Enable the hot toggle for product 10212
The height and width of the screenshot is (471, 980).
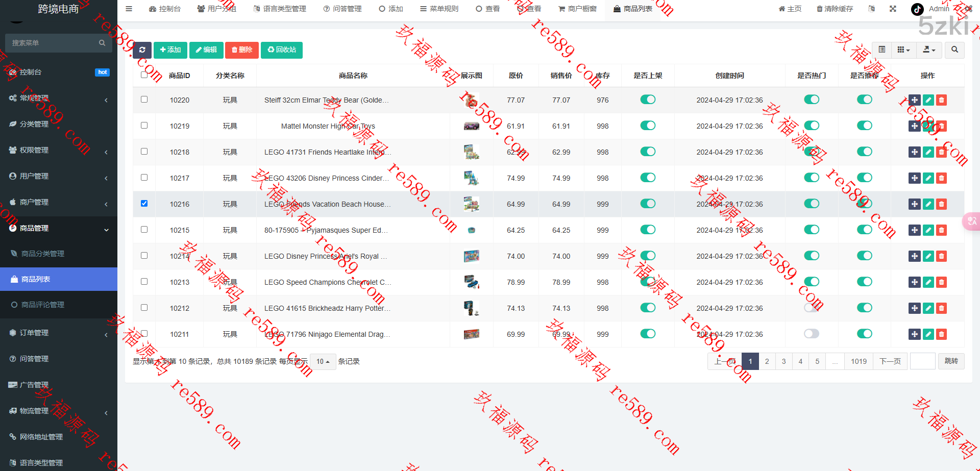[x=811, y=308]
